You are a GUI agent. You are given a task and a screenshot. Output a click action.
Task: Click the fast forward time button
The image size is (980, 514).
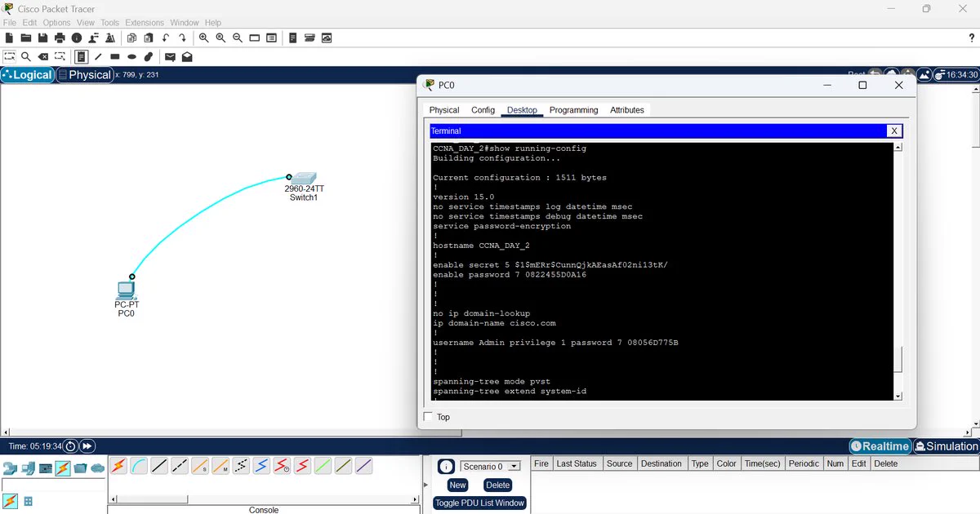point(87,446)
